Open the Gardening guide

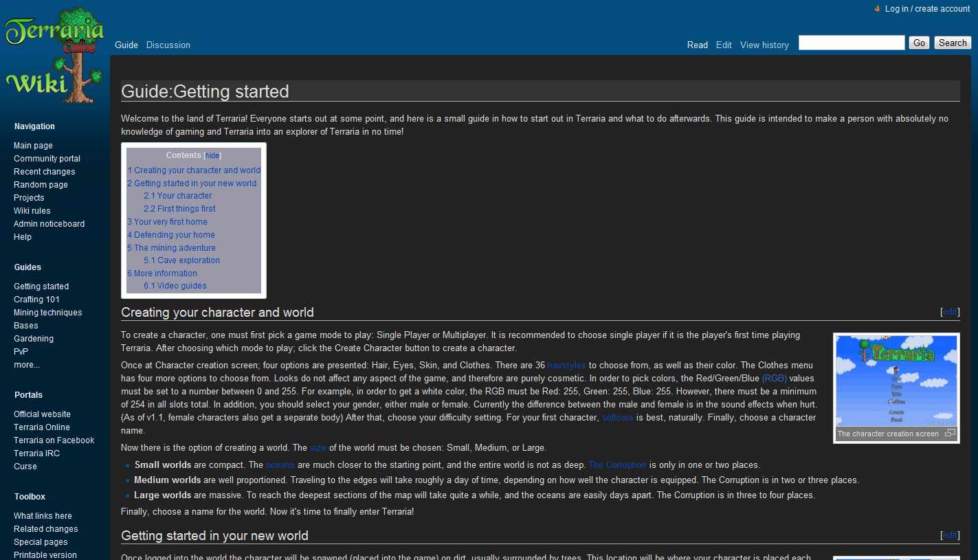34,339
